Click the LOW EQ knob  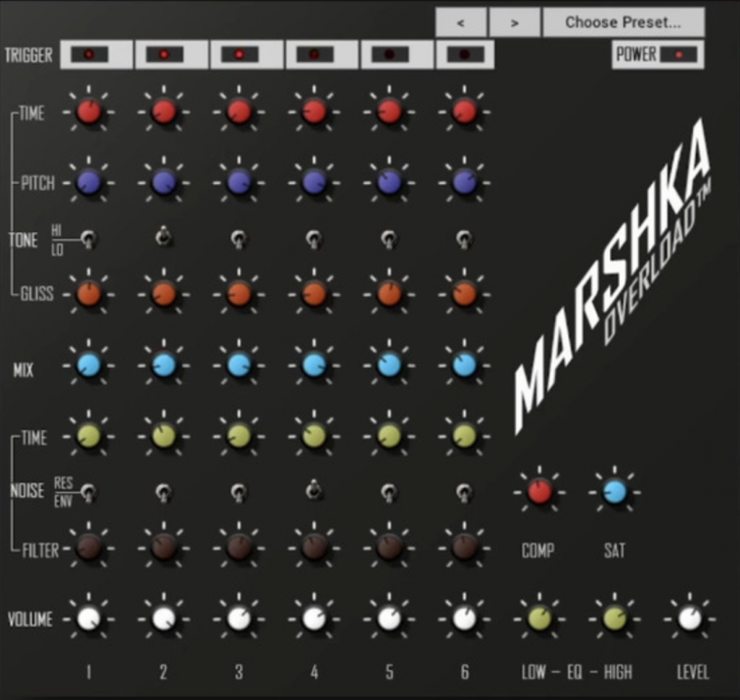click(x=540, y=619)
